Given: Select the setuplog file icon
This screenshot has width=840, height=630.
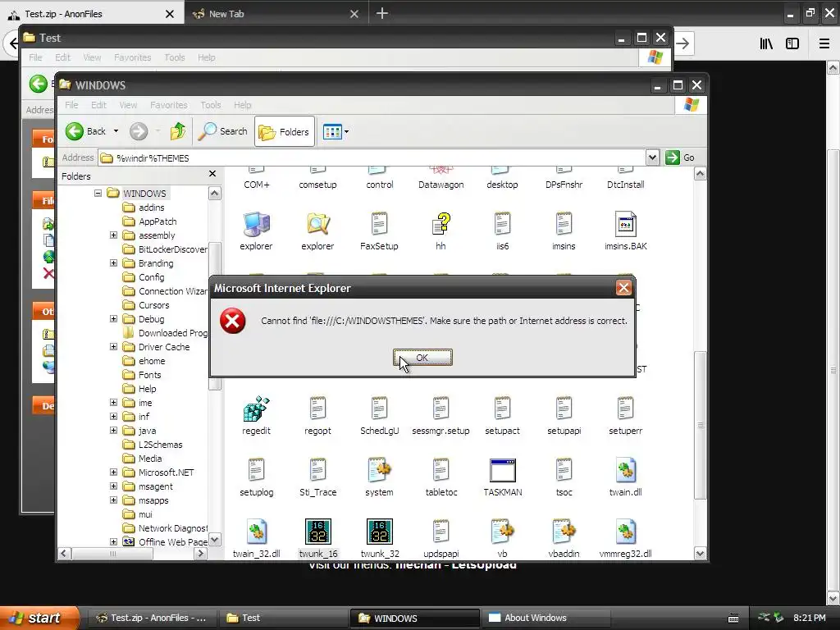Looking at the screenshot, I should (x=256, y=477).
